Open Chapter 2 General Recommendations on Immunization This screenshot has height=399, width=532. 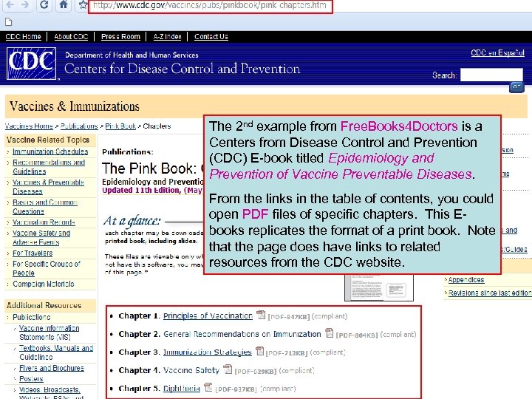[242, 334]
